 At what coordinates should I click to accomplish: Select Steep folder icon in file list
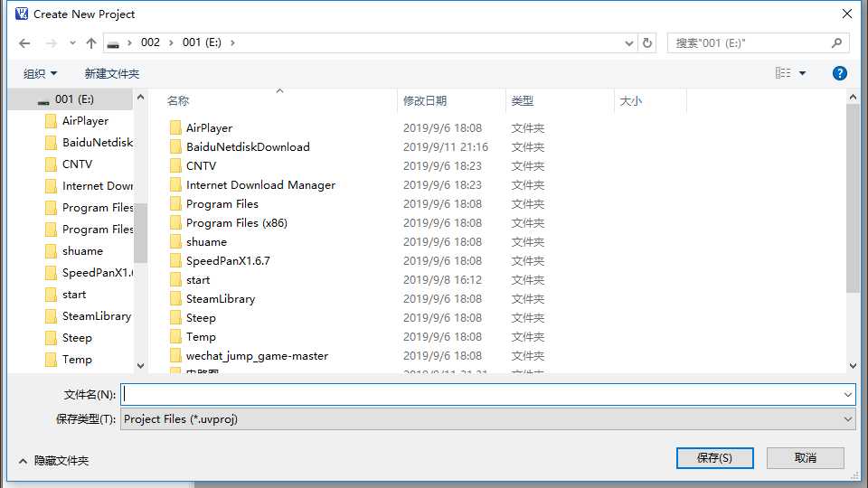(x=175, y=317)
